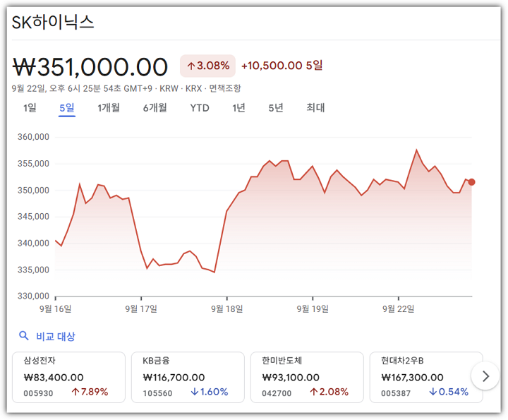The image size is (508, 420).
Task: Click the search magnifier icon beside 비교 대상
Action: click(x=24, y=335)
